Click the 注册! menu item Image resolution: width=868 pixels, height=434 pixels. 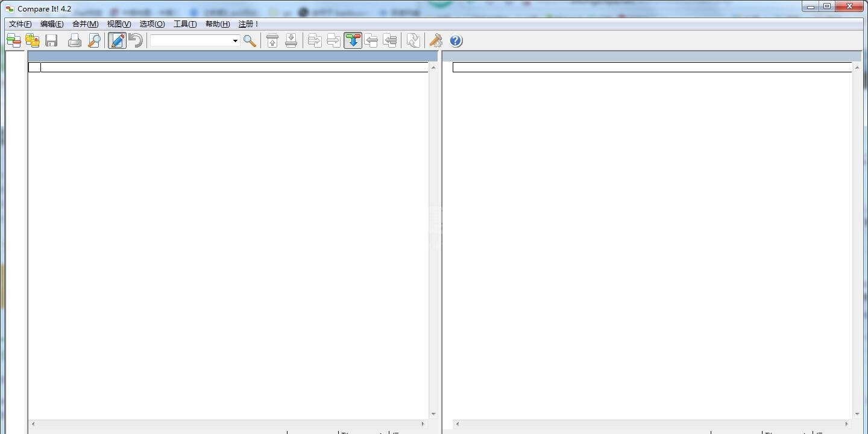click(248, 24)
